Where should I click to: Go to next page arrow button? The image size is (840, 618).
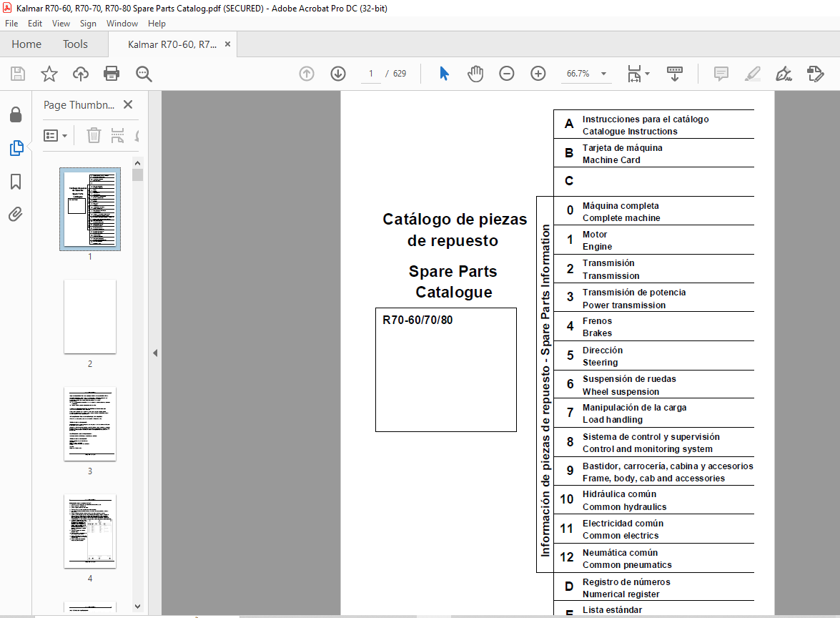338,74
